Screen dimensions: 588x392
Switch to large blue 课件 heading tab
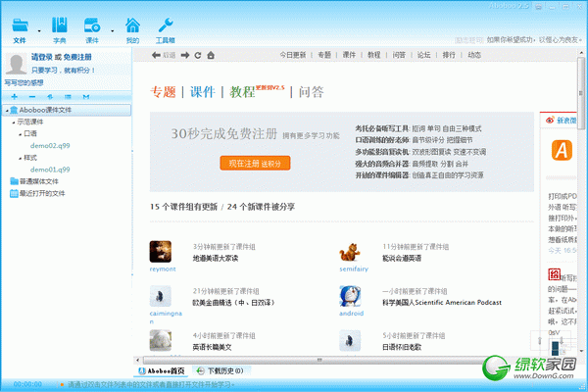point(203,92)
